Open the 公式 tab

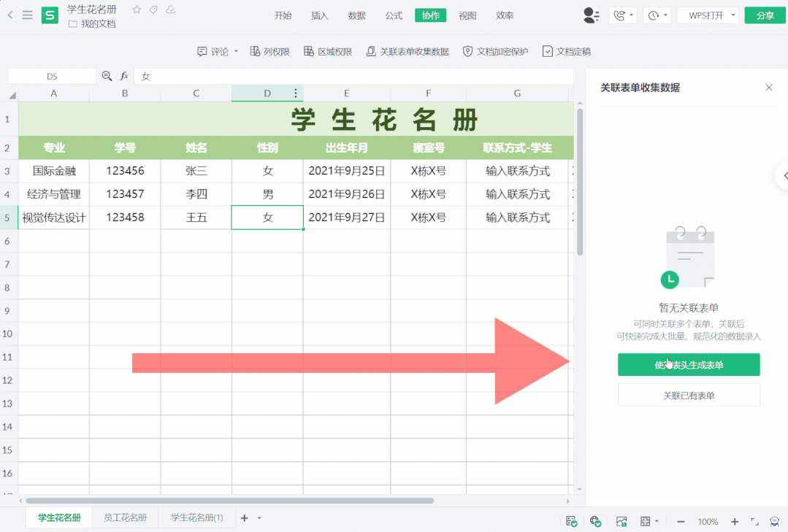pos(394,15)
